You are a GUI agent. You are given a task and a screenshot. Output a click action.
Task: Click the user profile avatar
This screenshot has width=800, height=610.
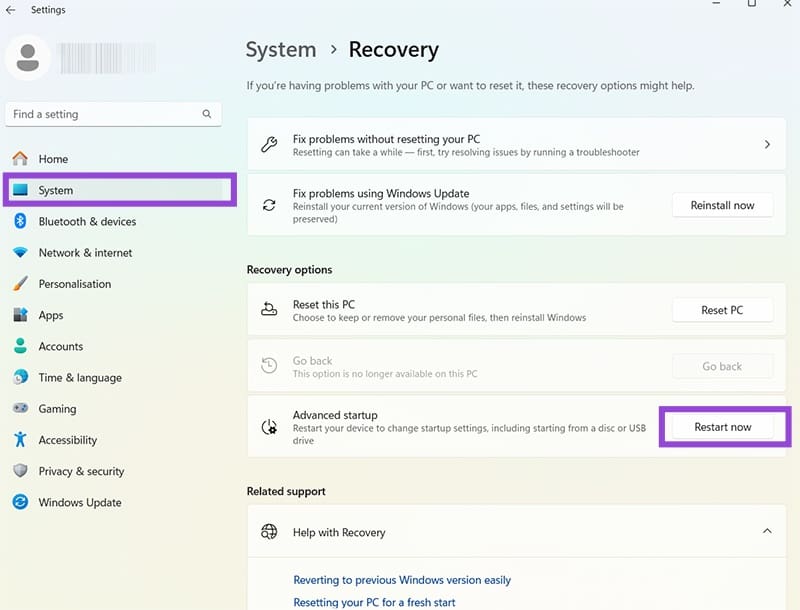click(28, 56)
